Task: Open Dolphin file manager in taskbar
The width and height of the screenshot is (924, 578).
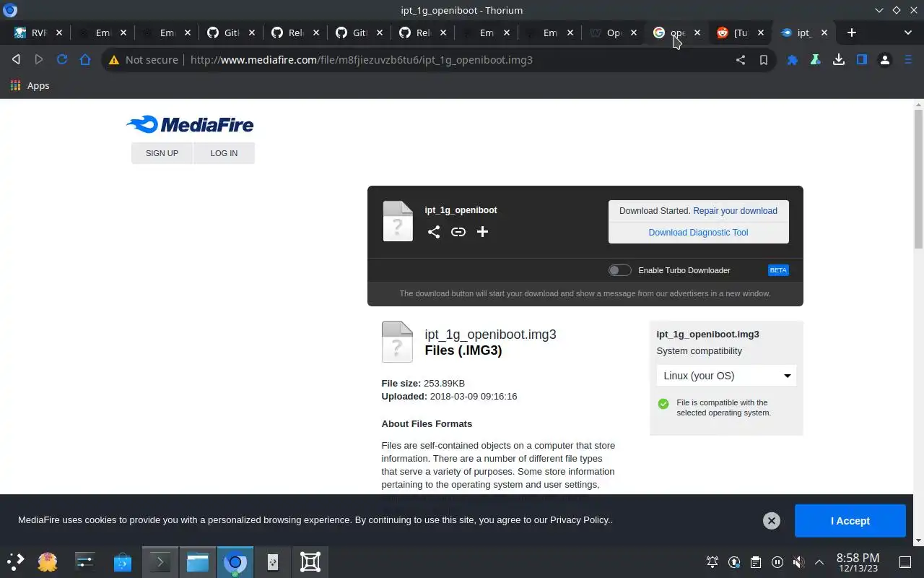Action: coord(198,561)
